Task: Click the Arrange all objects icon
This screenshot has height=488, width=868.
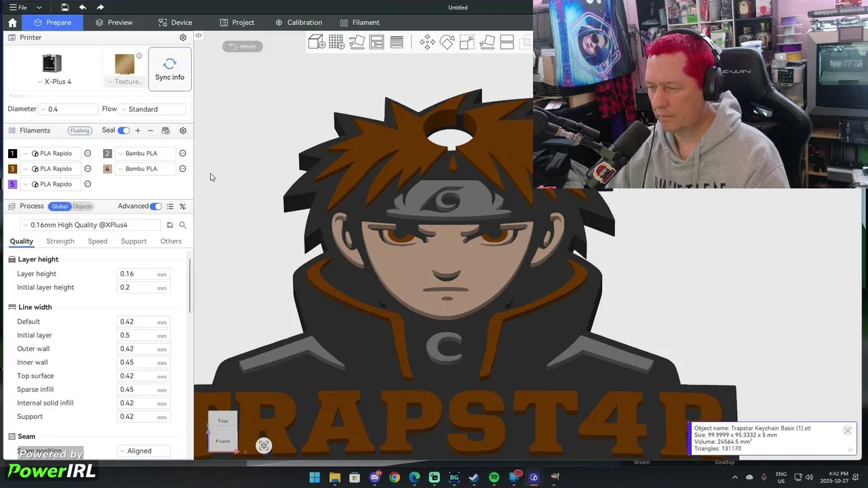Action: pyautogui.click(x=377, y=42)
